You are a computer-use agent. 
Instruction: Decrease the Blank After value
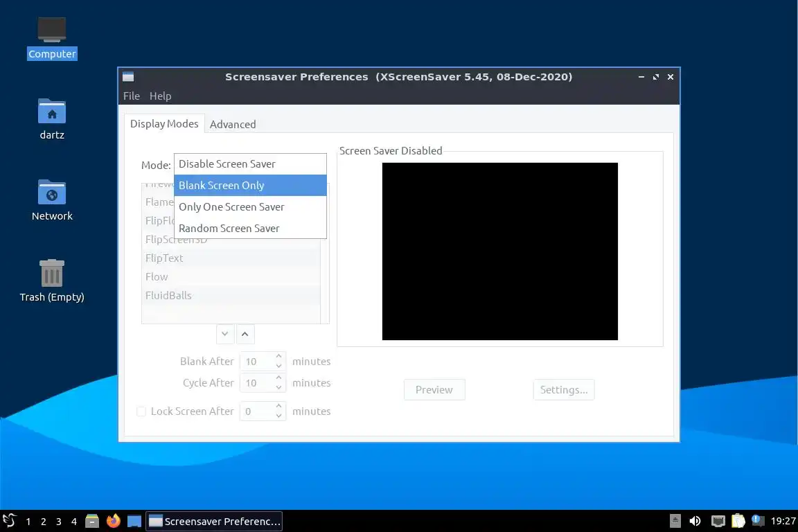(279, 366)
